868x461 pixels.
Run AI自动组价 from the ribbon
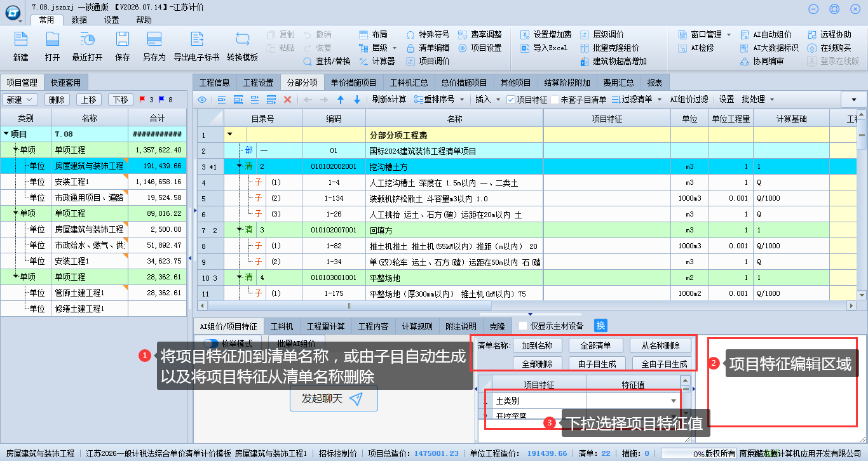(766, 34)
